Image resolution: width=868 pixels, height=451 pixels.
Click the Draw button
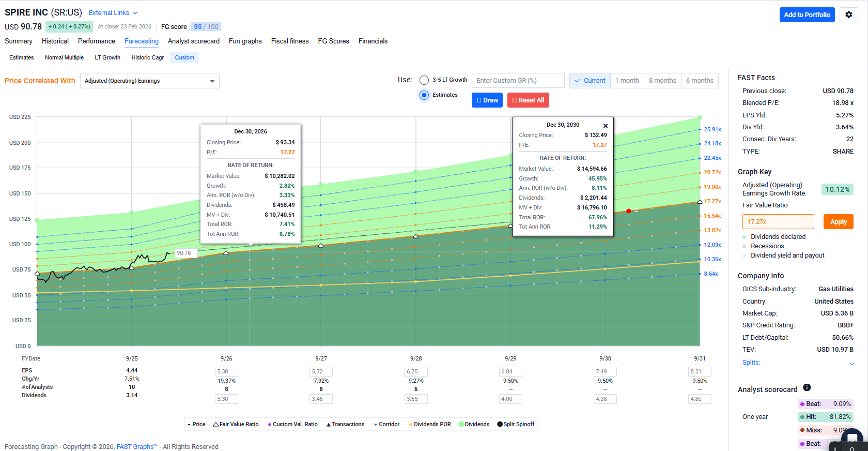click(x=487, y=100)
